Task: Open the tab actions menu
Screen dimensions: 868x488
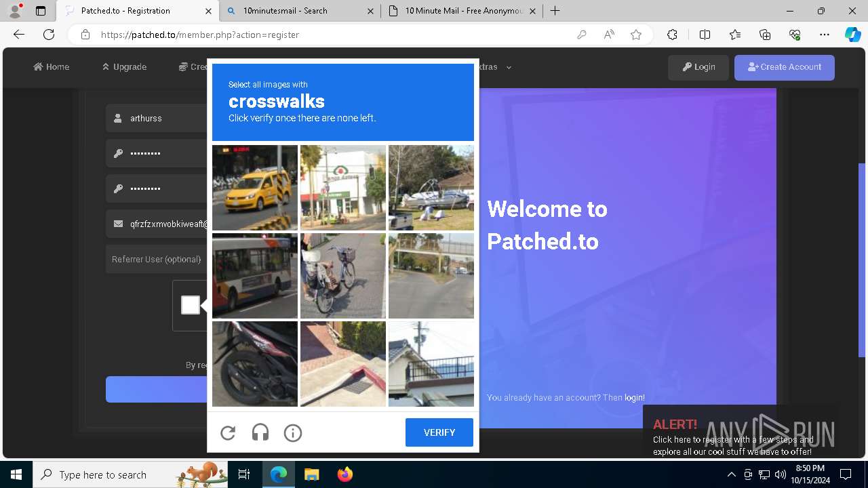Action: pos(41,11)
